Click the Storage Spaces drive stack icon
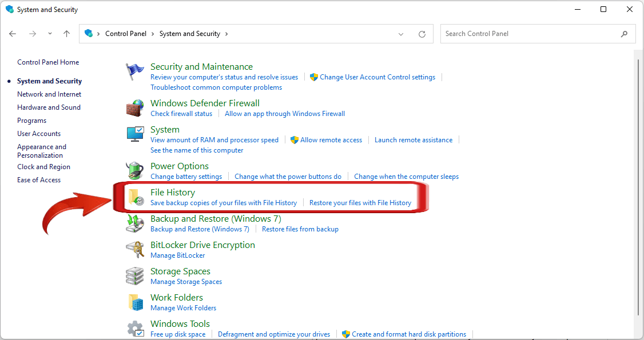 click(135, 275)
